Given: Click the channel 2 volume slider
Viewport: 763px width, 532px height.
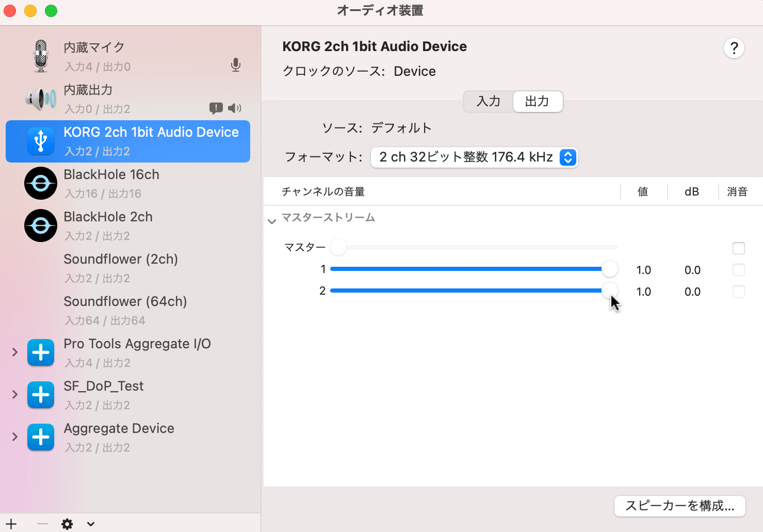Looking at the screenshot, I should (x=474, y=291).
